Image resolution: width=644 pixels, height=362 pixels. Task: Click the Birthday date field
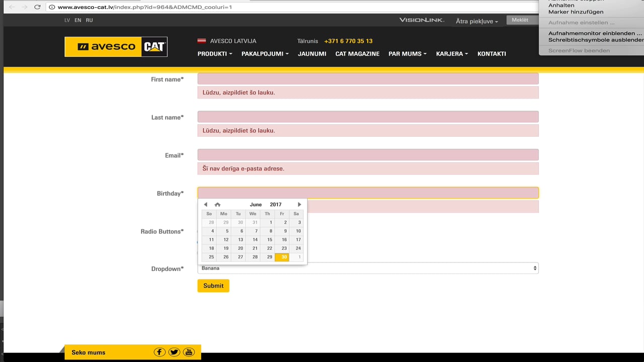(368, 193)
